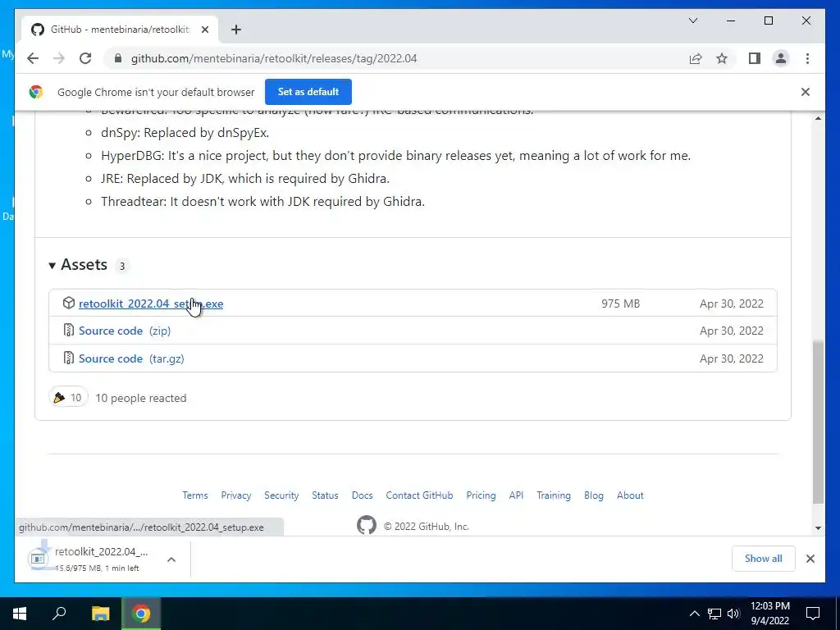This screenshot has height=630, width=840.
Task: Click the zip file icon next to Source code (zip)
Action: (69, 330)
